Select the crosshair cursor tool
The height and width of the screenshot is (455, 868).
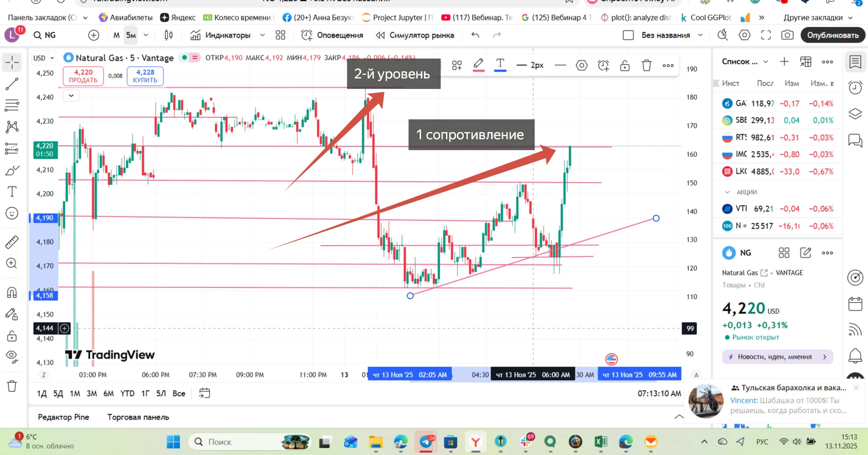tap(12, 62)
